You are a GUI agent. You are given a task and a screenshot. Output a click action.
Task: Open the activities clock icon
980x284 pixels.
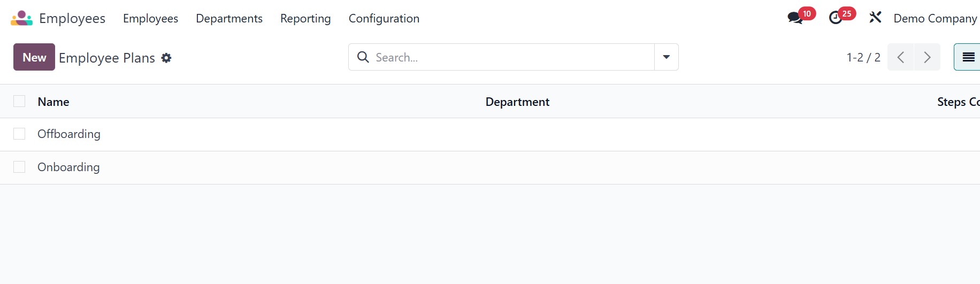836,18
